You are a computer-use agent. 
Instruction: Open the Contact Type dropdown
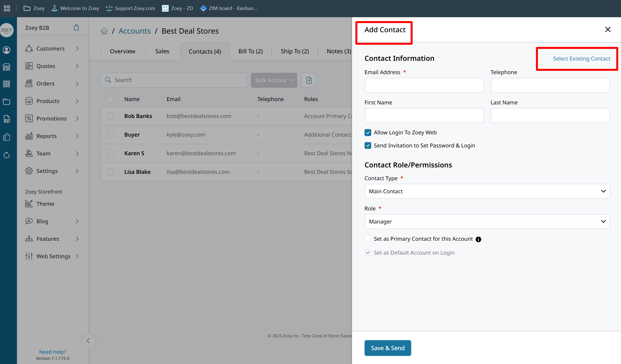pyautogui.click(x=487, y=191)
